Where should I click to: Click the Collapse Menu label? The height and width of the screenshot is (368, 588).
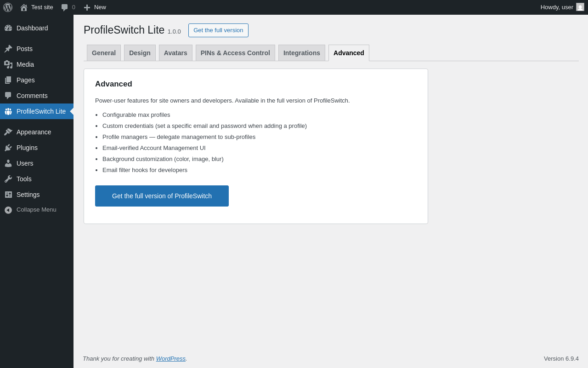(36, 210)
